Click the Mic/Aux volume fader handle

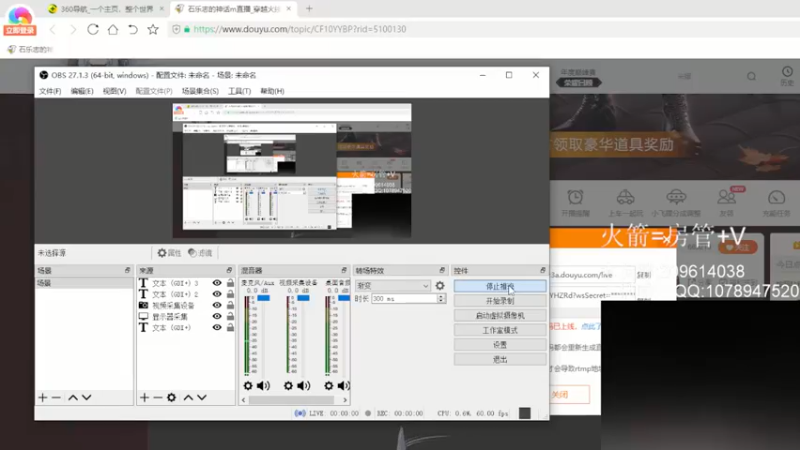[x=263, y=298]
